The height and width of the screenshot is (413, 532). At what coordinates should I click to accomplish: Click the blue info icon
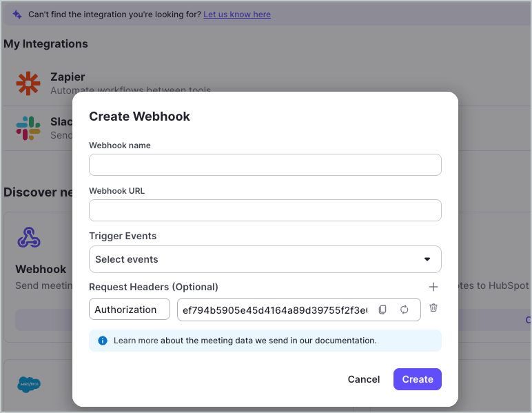point(103,341)
